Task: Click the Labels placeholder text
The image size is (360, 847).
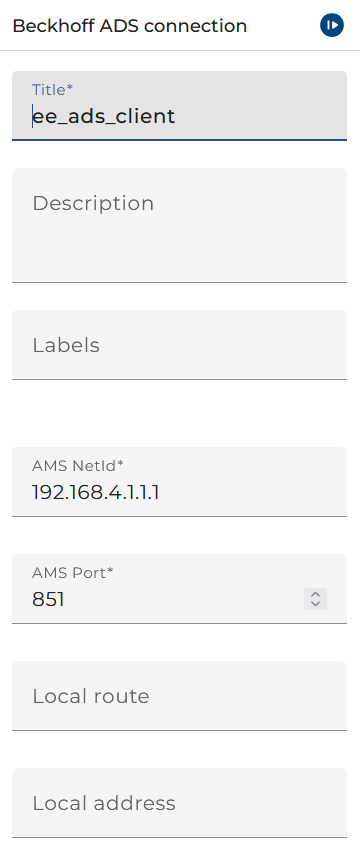Action: (x=66, y=345)
